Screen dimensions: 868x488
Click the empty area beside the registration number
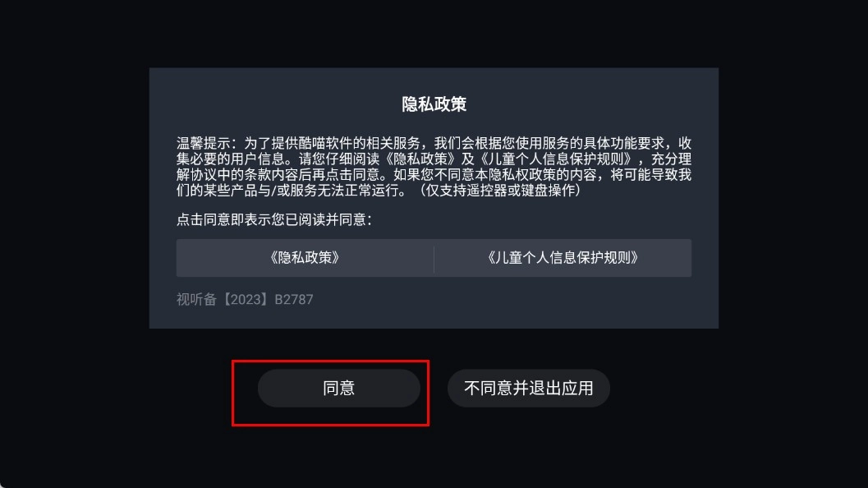coord(515,300)
